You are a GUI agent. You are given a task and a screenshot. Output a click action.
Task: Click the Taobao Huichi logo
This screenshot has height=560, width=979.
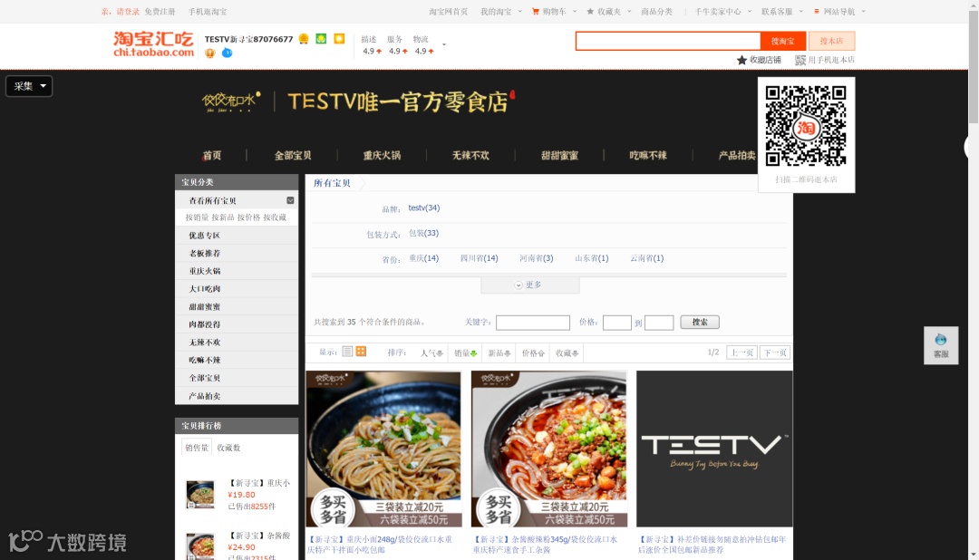(x=153, y=44)
